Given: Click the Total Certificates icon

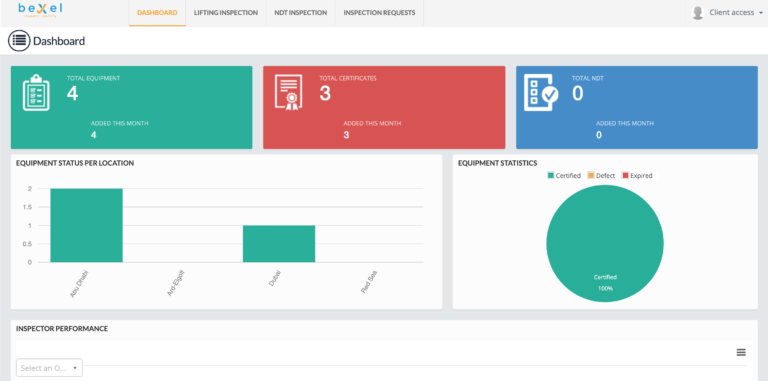Looking at the screenshot, I should click(288, 92).
